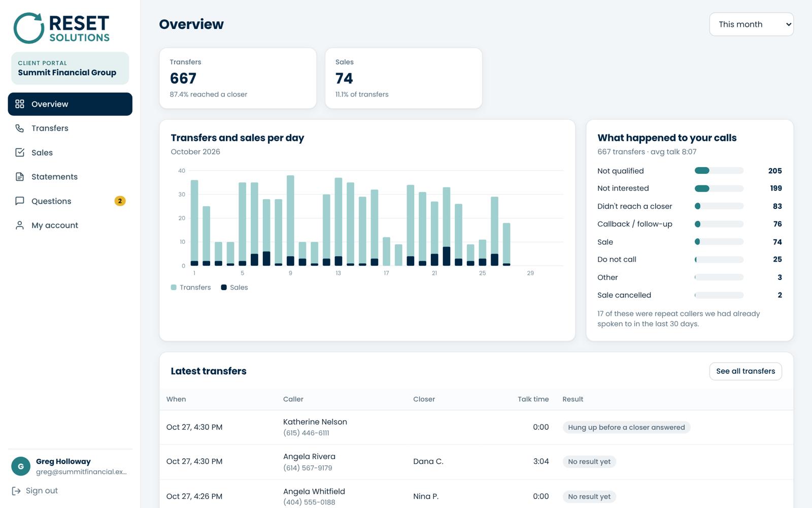Open the Statements menu item

pyautogui.click(x=70, y=177)
